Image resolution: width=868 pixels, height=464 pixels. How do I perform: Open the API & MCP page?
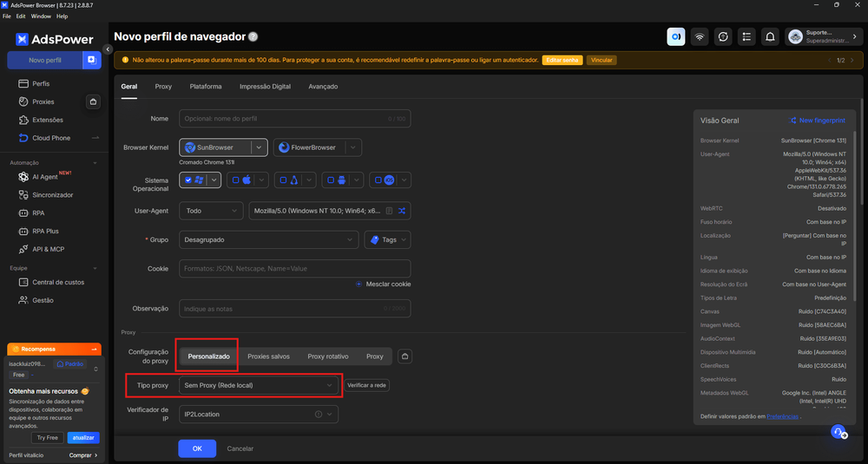click(x=48, y=250)
